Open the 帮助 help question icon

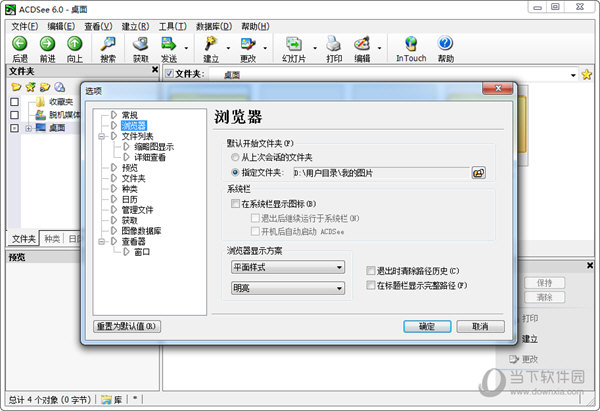[x=445, y=44]
